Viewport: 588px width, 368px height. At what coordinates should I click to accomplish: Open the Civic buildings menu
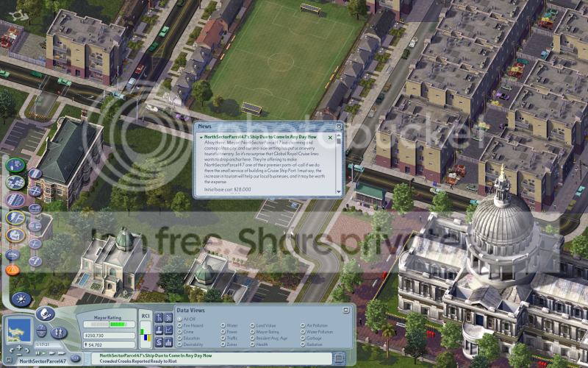(x=15, y=236)
